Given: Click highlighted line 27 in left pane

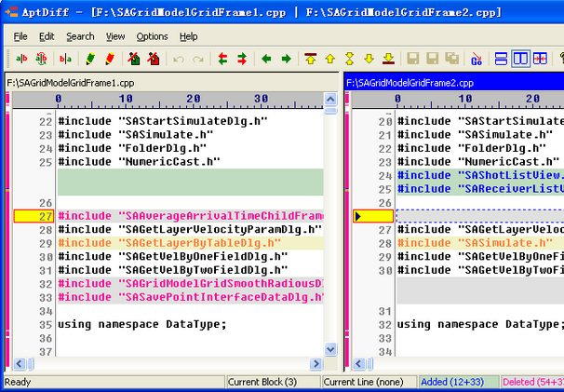Looking at the screenshot, I should point(186,216).
